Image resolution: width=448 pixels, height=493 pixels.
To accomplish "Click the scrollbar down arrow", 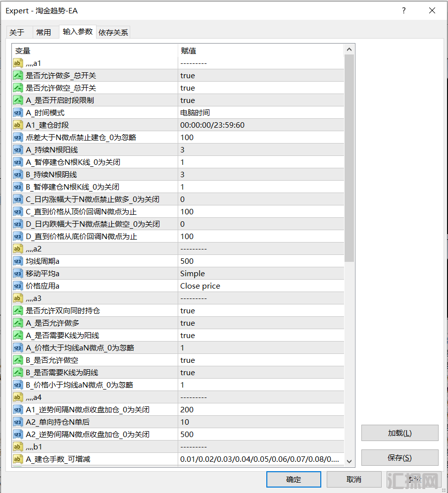I will (x=349, y=461).
